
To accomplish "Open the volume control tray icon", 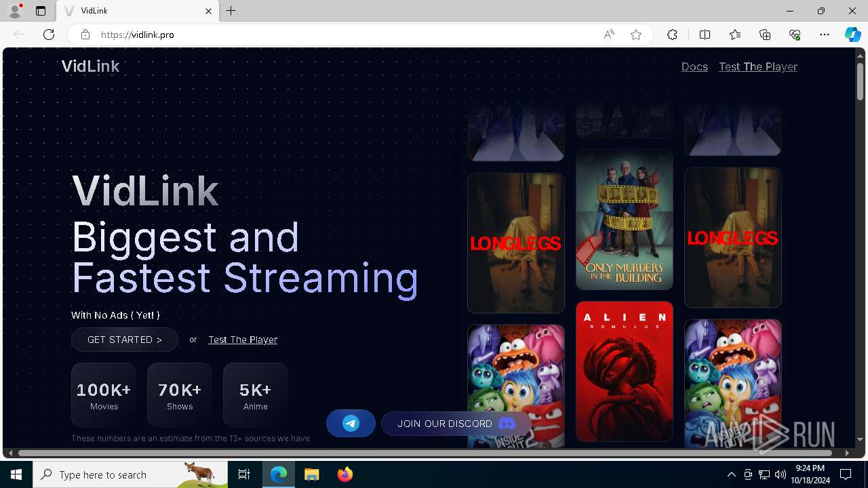I will pos(780,474).
